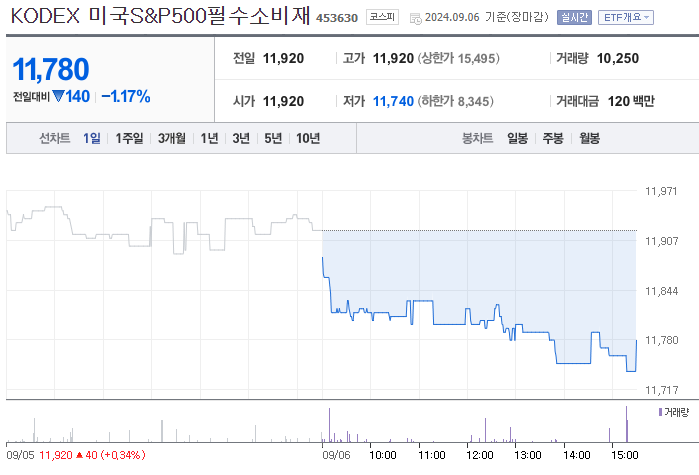This screenshot has height=475, width=699.
Task: Click the -1.17% change rate
Action: pos(126,96)
